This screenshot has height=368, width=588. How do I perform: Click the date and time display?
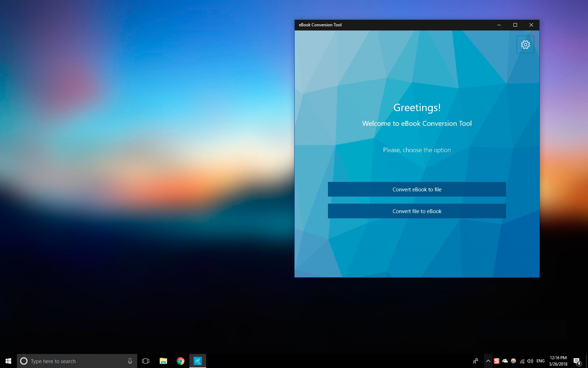coord(558,361)
